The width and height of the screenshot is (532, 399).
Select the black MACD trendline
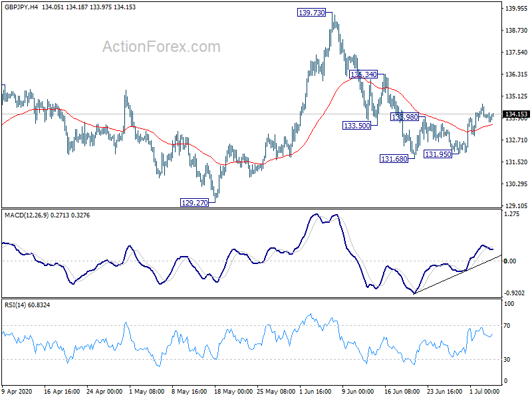[x=458, y=275]
